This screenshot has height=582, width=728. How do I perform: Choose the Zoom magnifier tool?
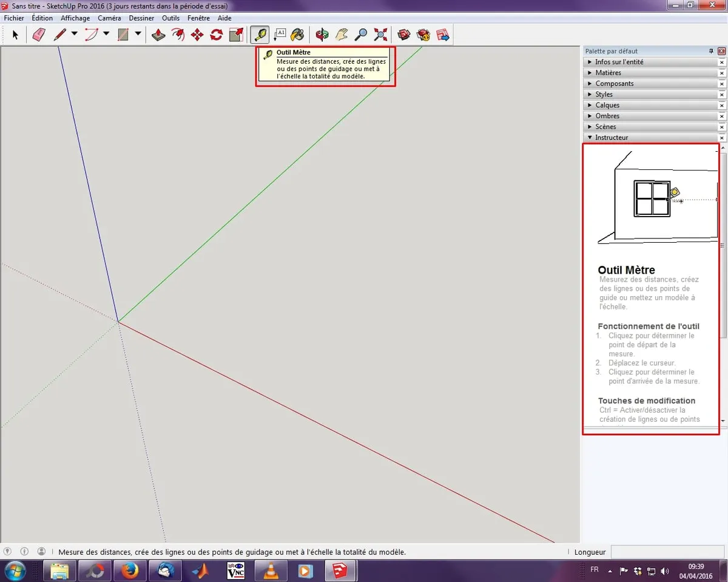[361, 35]
